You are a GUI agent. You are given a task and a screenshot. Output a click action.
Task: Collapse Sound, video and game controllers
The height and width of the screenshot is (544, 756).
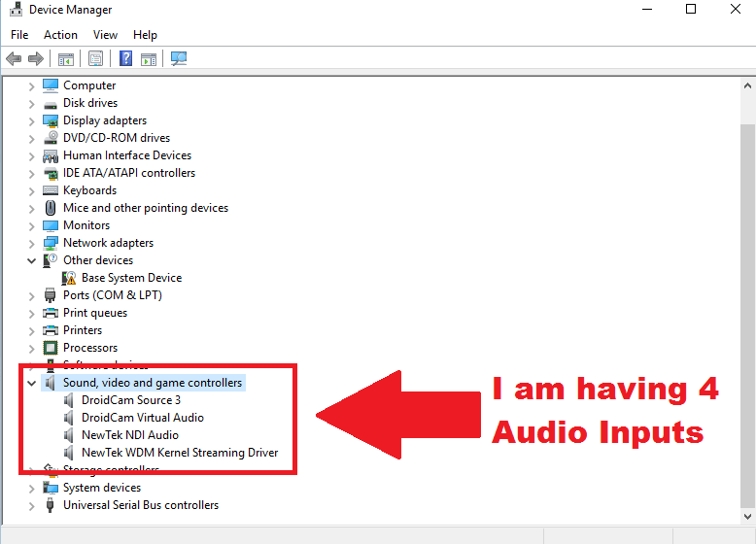coord(32,383)
